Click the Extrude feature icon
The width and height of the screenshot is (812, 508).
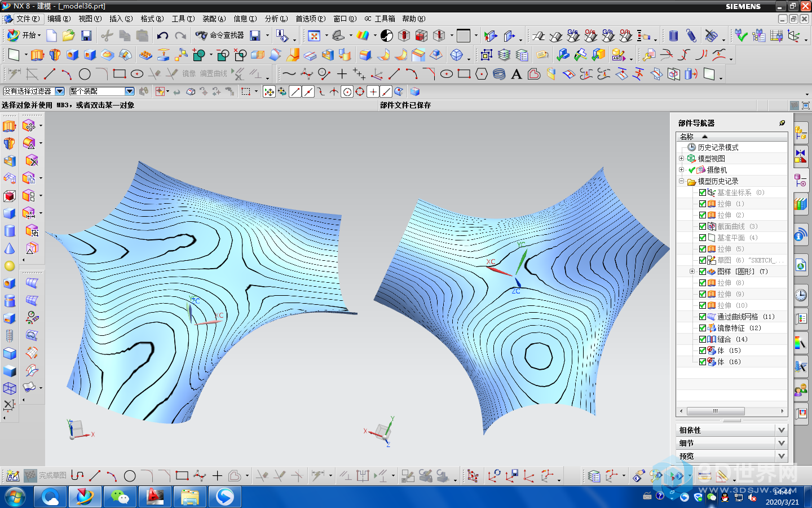pyautogui.click(x=37, y=55)
